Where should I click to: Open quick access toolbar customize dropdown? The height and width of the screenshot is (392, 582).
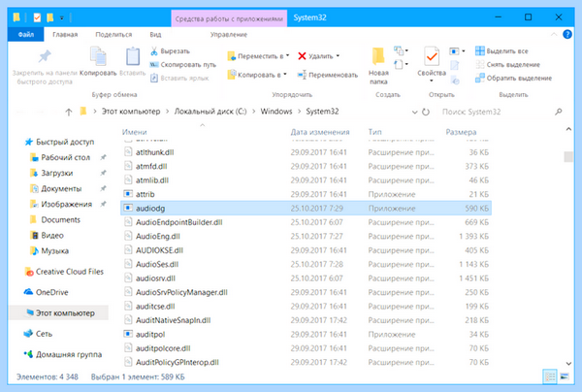click(x=62, y=17)
